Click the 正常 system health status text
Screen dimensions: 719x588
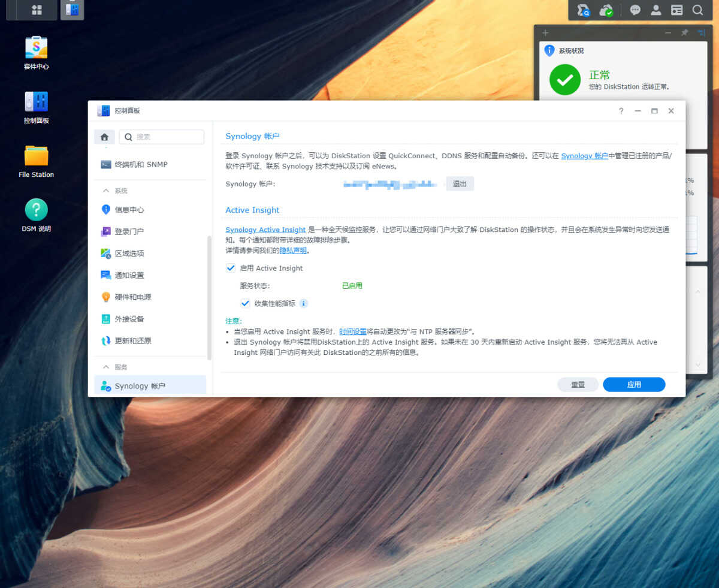pos(599,75)
